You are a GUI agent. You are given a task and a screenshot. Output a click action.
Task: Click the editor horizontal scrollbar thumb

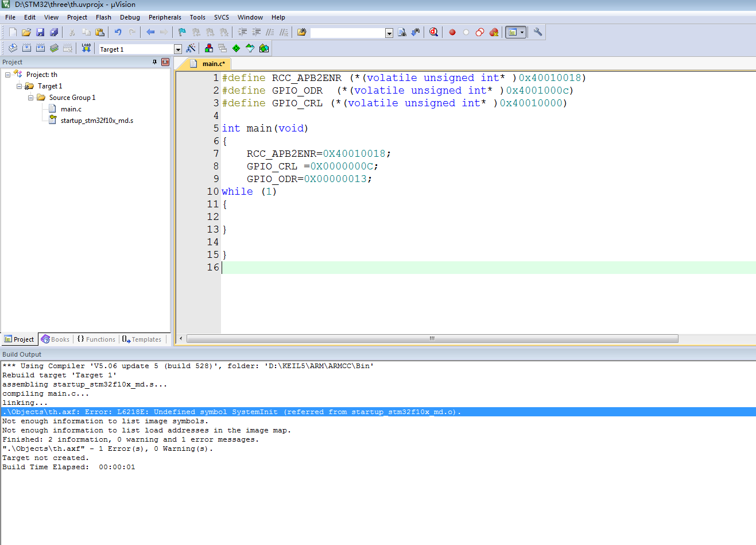(432, 339)
